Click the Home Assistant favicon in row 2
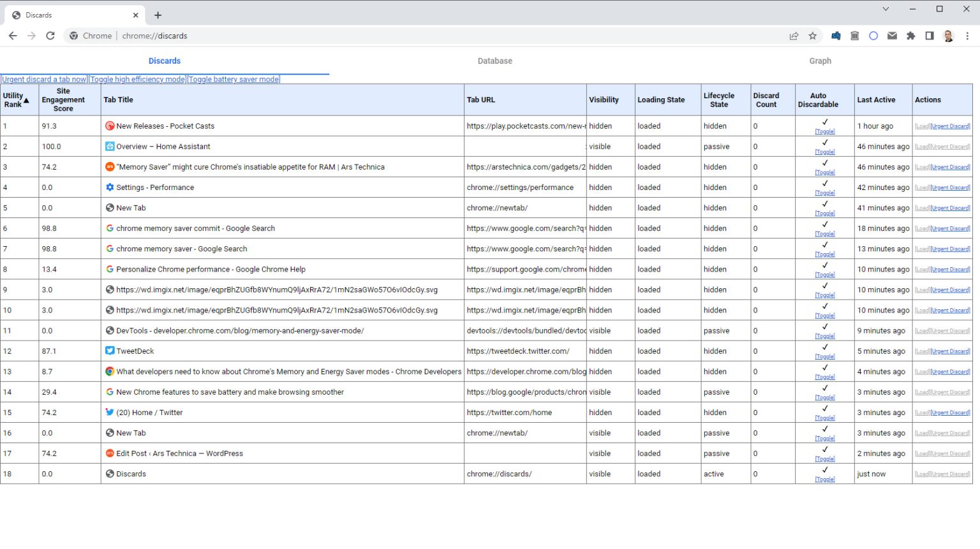The width and height of the screenshot is (980, 549). click(x=109, y=146)
